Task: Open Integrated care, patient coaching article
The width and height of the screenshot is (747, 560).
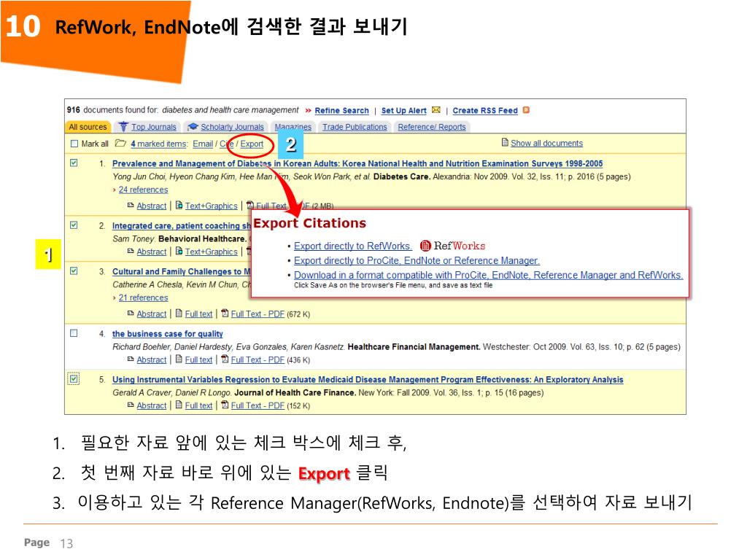Action: coord(181,226)
